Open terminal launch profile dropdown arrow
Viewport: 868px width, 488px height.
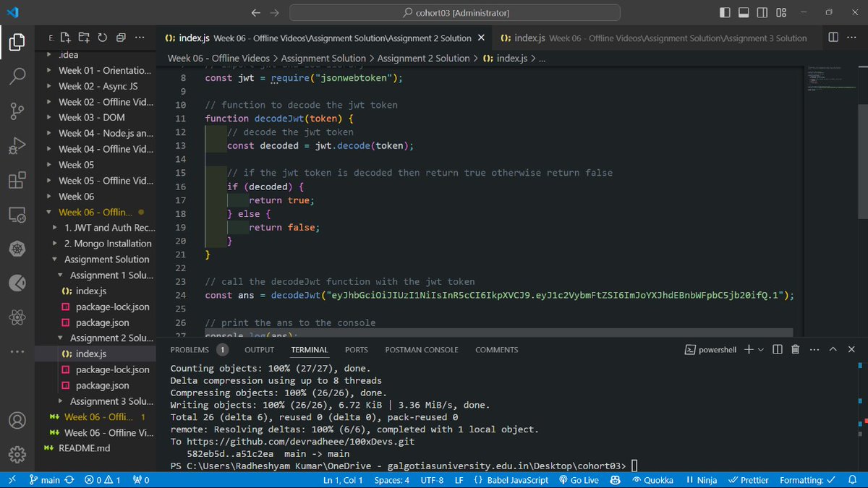760,349
